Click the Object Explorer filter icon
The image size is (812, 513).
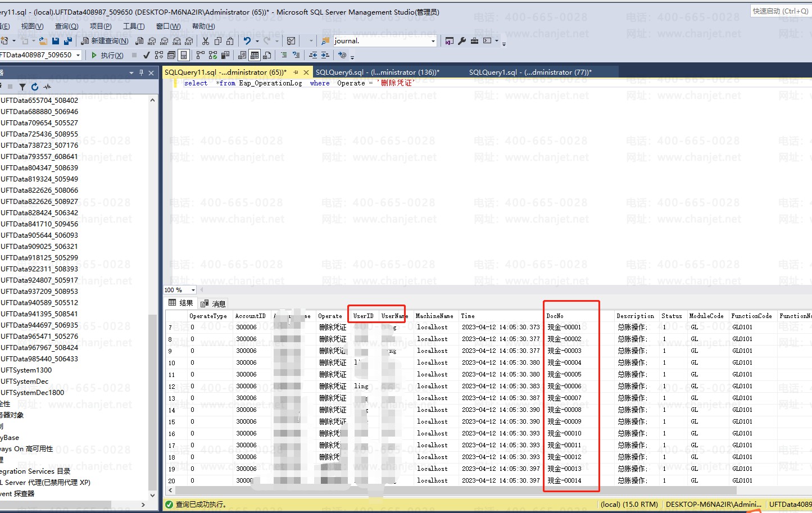coord(22,87)
